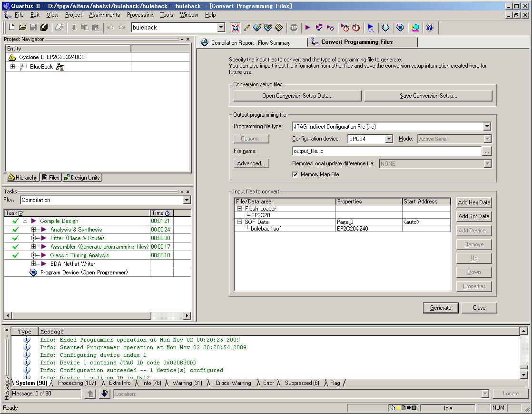Open the Flow Compilation dropdown
Viewport: 532px width, 414px height.
187,200
